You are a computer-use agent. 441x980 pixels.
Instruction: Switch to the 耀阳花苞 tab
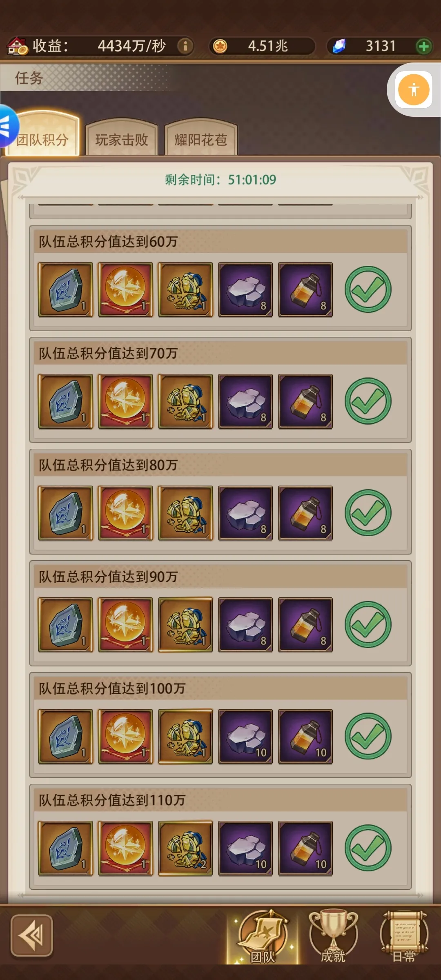[201, 139]
